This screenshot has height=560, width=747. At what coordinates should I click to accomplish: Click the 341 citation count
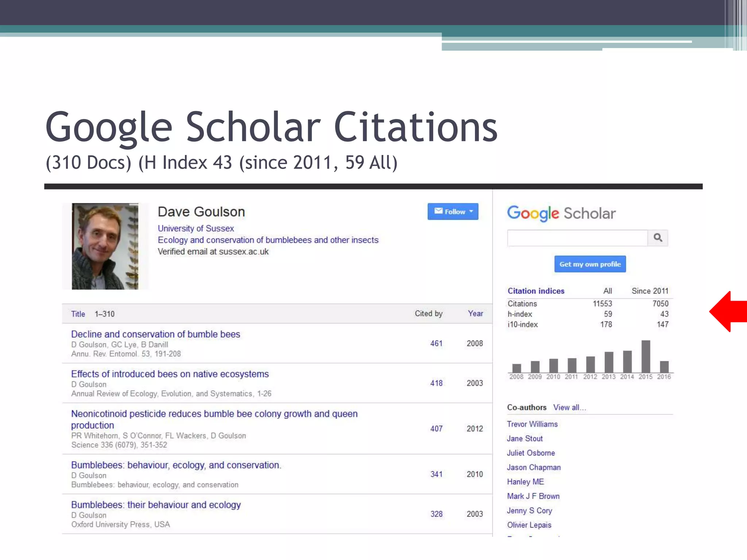pos(436,474)
